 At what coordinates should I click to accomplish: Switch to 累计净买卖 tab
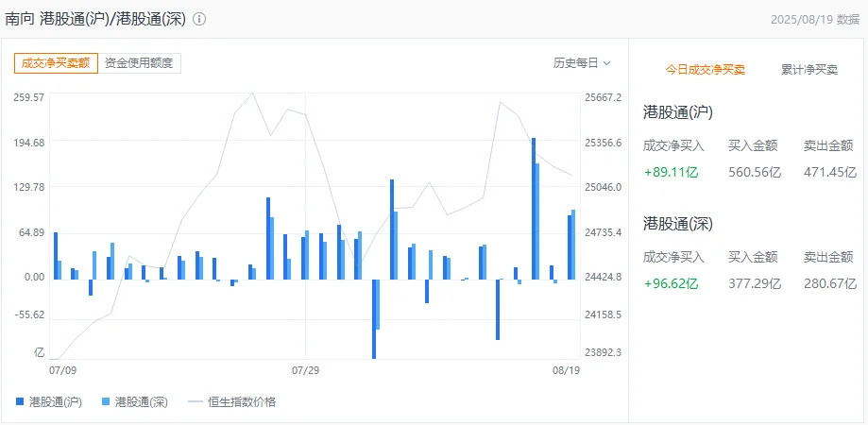[x=809, y=70]
